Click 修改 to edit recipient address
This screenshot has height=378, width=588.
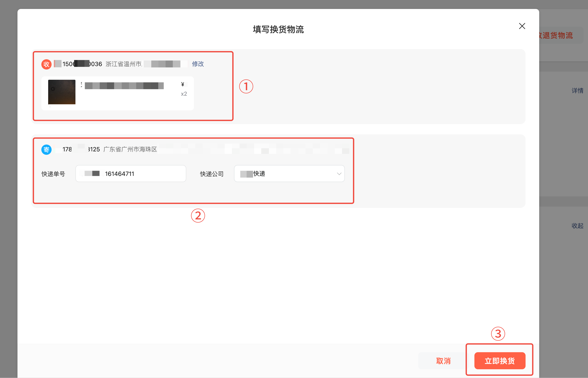pos(198,64)
